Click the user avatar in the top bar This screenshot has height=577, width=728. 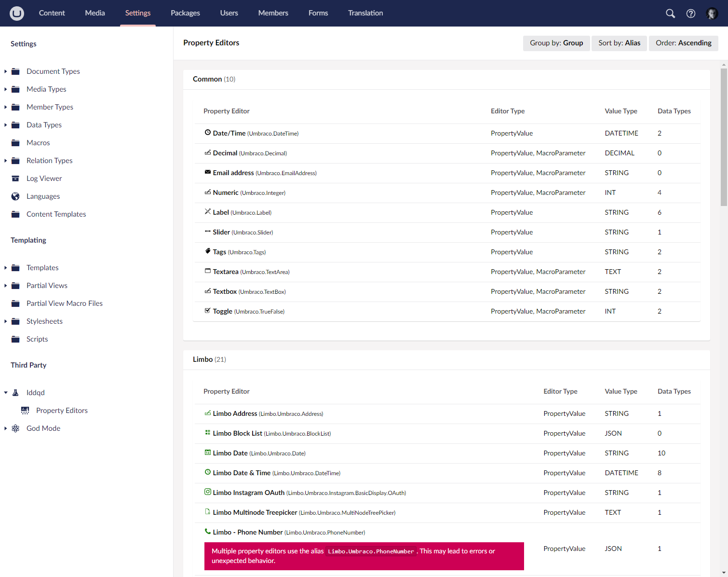coord(712,13)
